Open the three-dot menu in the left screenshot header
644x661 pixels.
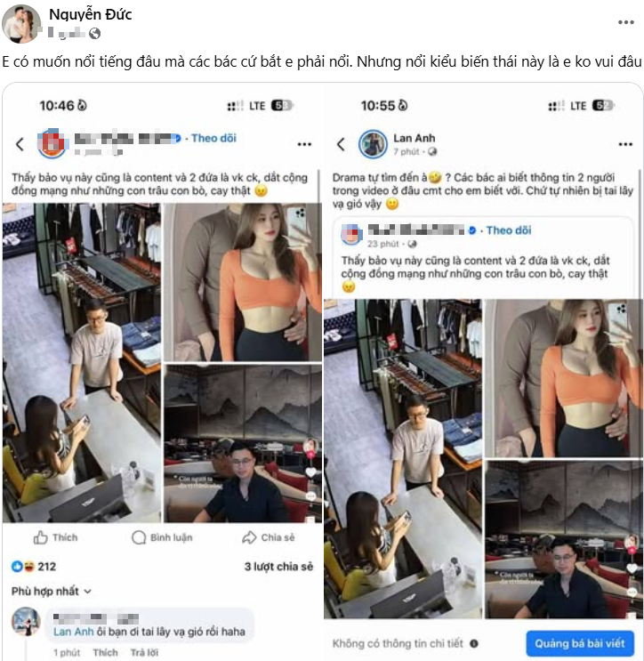pyautogui.click(x=304, y=144)
